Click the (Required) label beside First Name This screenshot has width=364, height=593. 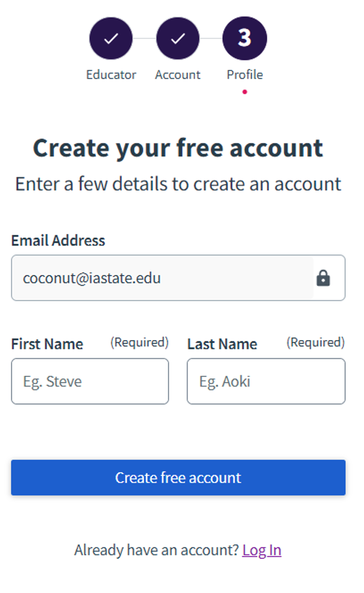coord(139,342)
